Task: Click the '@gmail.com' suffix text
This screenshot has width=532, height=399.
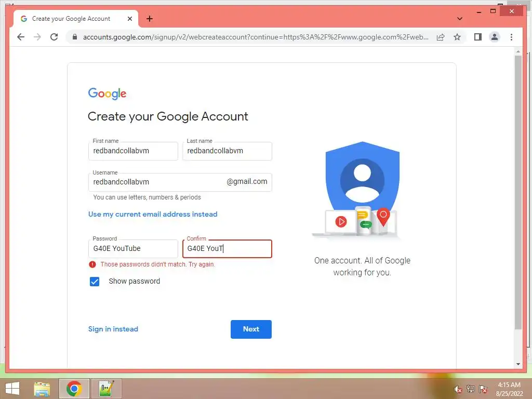Action: coord(247,181)
